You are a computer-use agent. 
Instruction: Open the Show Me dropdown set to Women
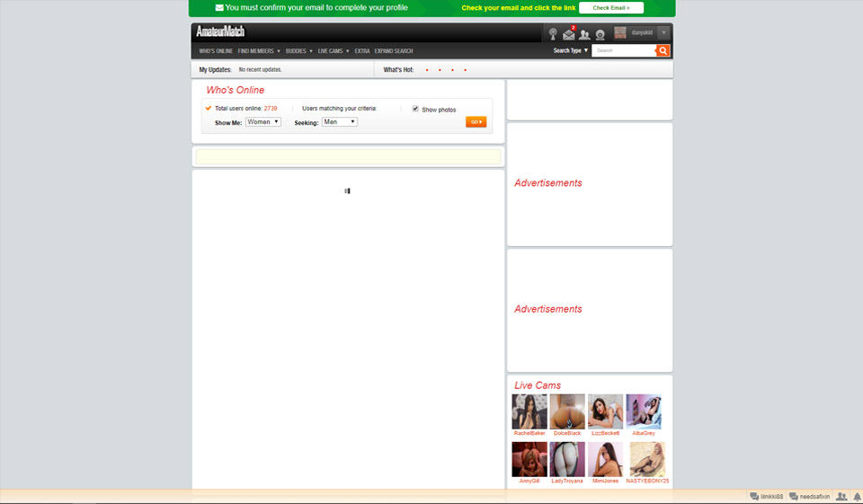point(263,122)
